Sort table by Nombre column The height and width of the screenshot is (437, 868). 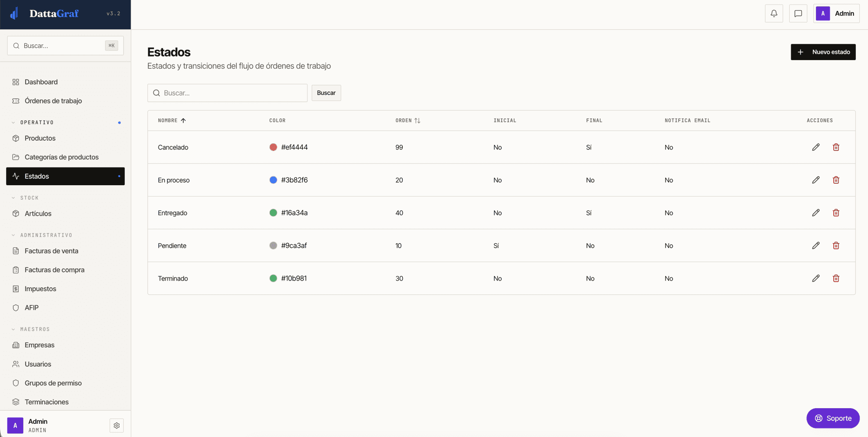[x=172, y=121]
